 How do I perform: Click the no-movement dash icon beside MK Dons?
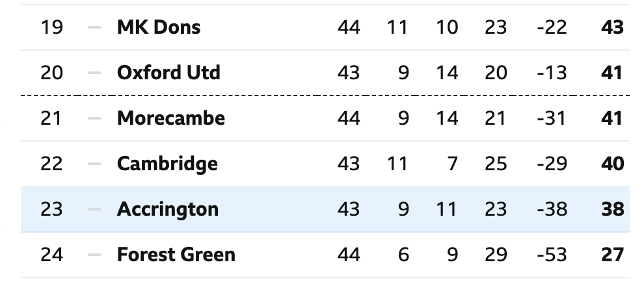coord(94,27)
